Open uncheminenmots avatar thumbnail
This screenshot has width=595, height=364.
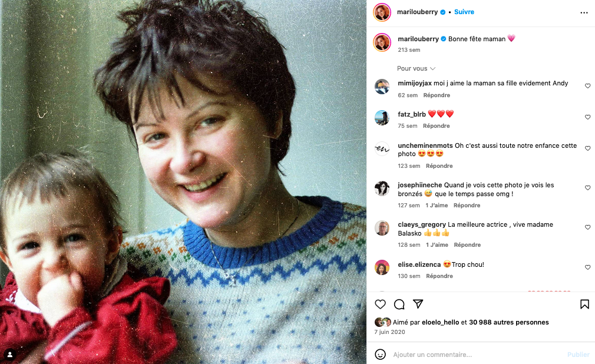382,149
